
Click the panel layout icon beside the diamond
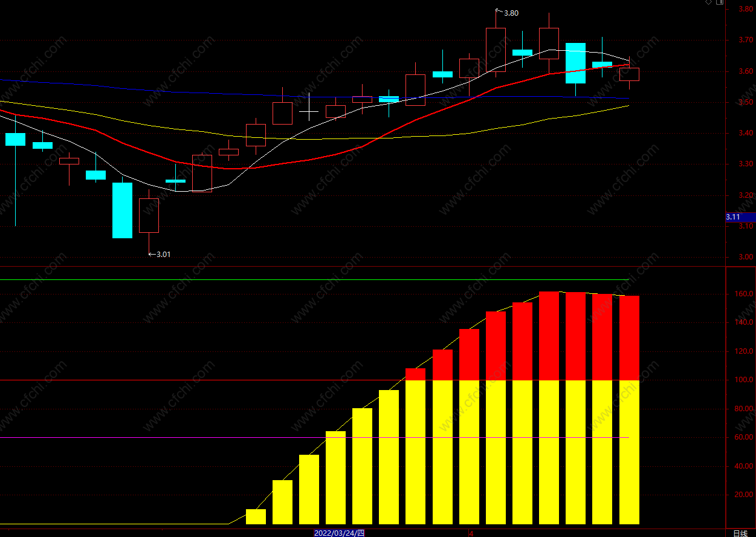(x=720, y=2)
